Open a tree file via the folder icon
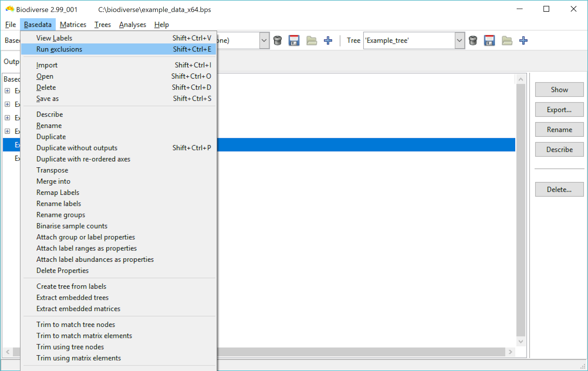The width and height of the screenshot is (588, 371). (507, 40)
